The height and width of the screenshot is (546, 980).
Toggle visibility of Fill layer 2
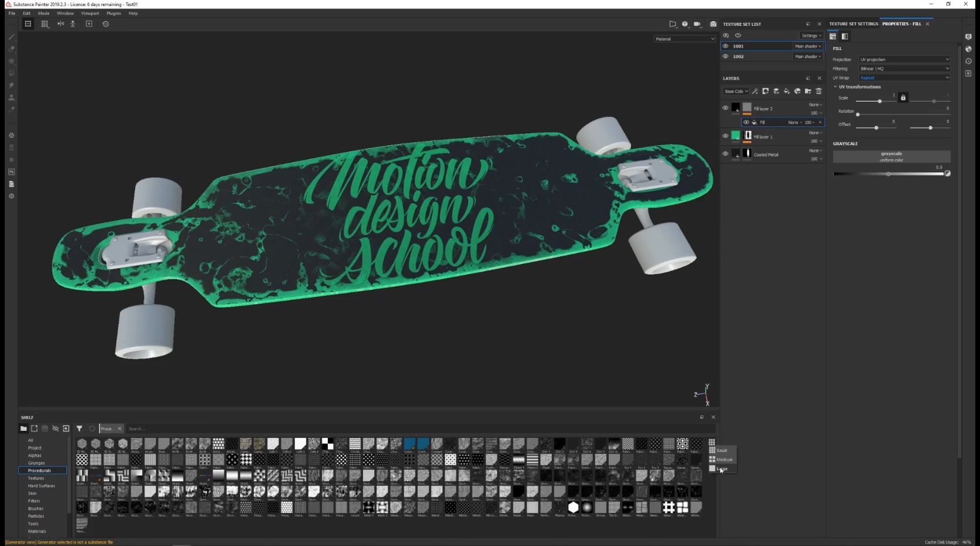coord(726,108)
